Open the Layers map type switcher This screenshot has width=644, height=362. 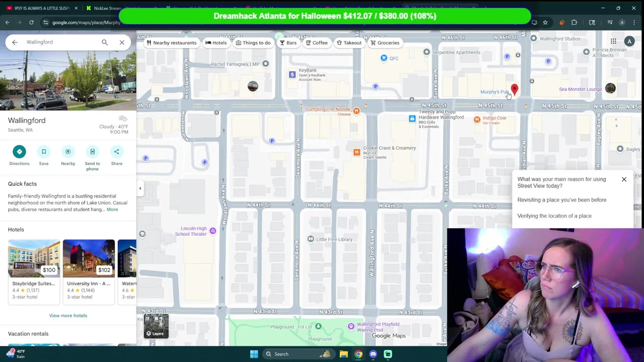point(156,326)
